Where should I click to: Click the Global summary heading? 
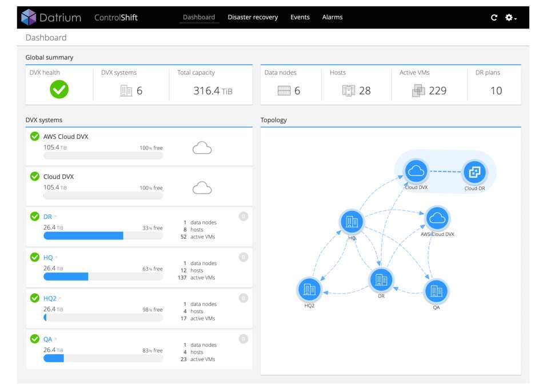(x=49, y=58)
